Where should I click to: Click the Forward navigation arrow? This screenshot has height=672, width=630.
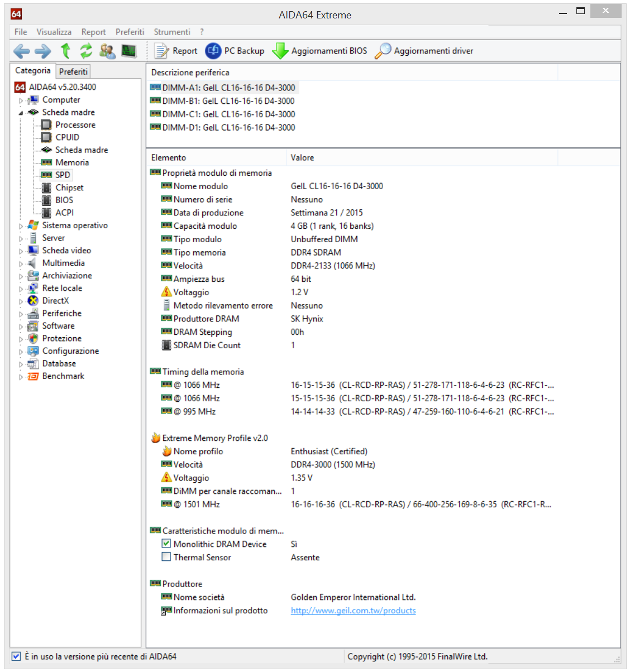tap(42, 51)
